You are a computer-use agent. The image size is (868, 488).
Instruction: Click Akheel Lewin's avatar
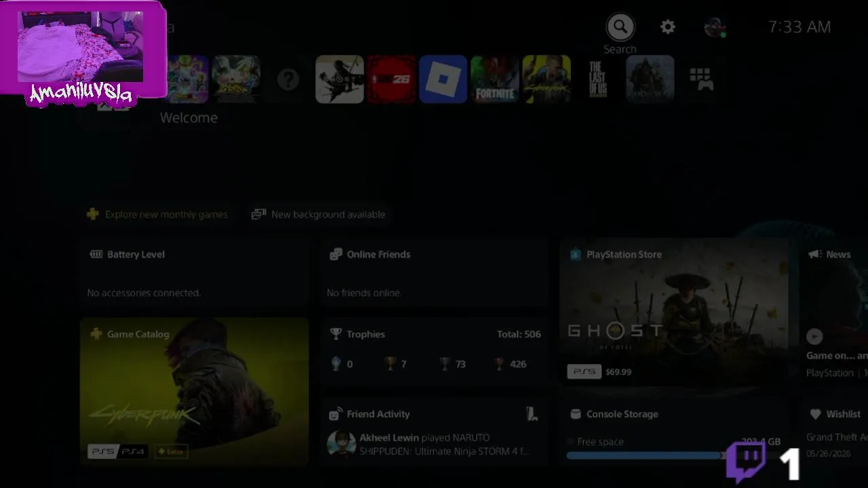tap(341, 445)
